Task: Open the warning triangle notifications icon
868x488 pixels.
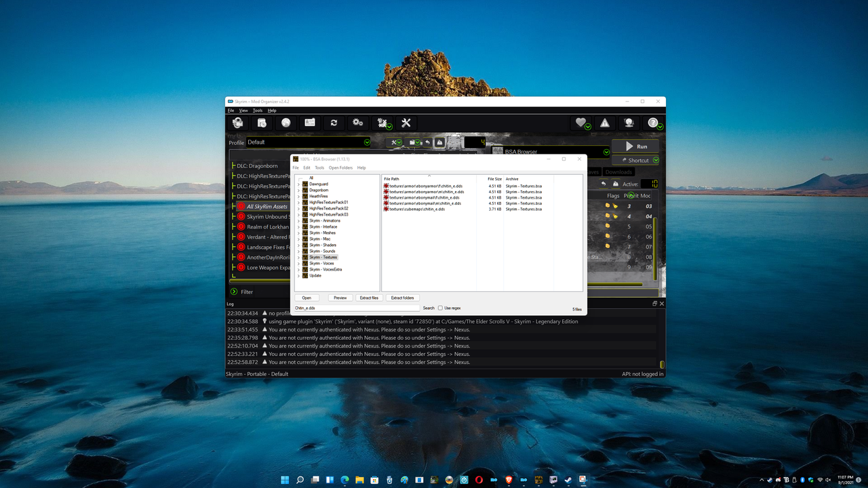Action: (604, 123)
